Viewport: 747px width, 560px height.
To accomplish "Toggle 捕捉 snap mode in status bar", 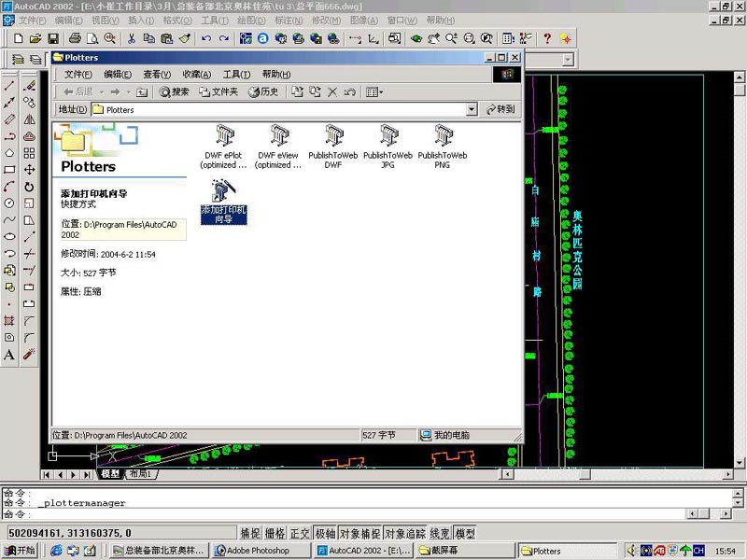I will [x=250, y=533].
